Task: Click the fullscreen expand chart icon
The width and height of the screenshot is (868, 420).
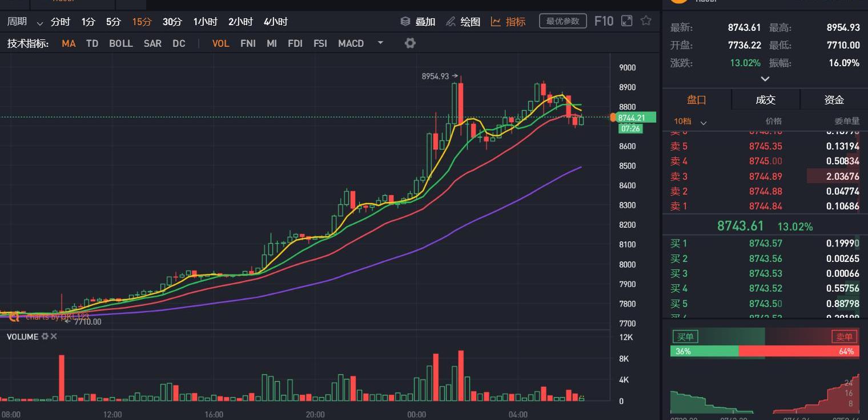Action: [626, 21]
